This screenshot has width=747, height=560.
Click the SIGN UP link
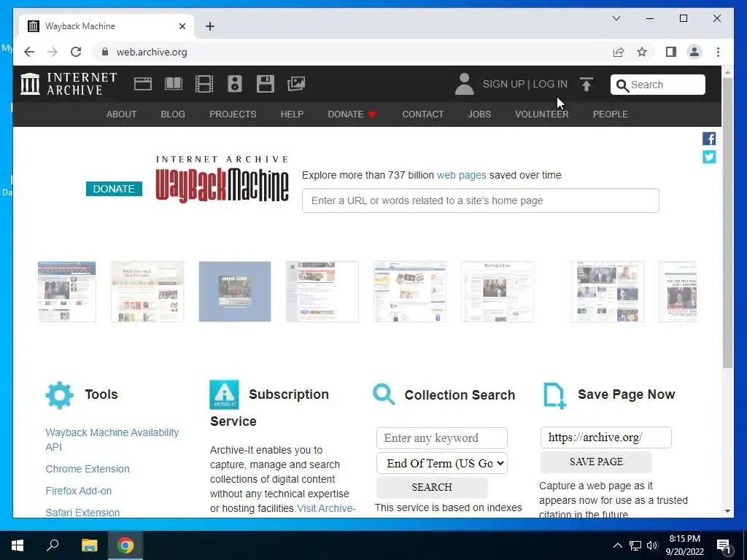pos(503,84)
